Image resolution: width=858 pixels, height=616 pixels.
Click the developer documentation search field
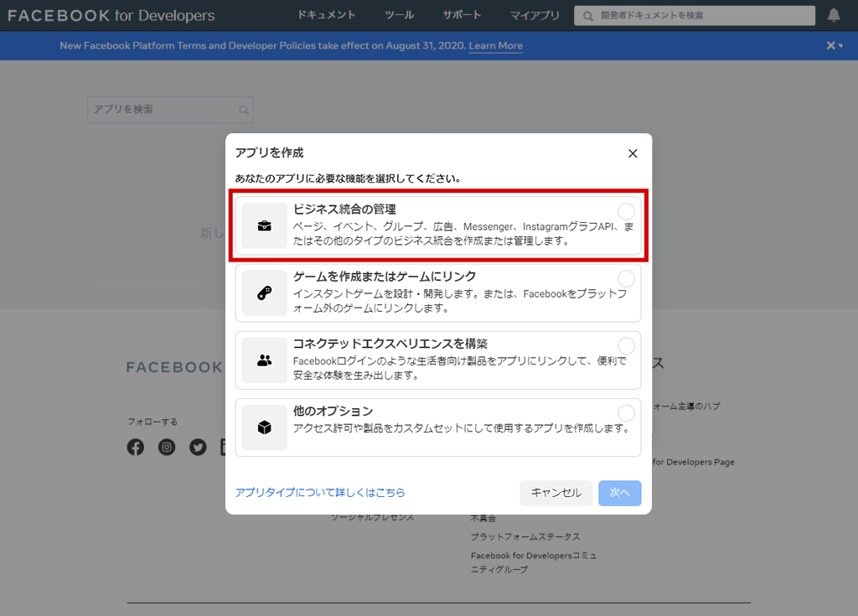(694, 15)
